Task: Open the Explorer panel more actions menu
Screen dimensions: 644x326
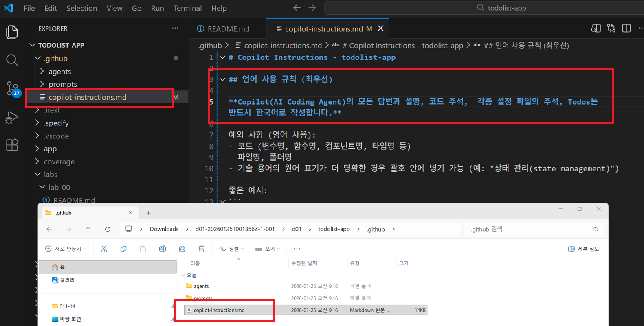Action: 175,28
